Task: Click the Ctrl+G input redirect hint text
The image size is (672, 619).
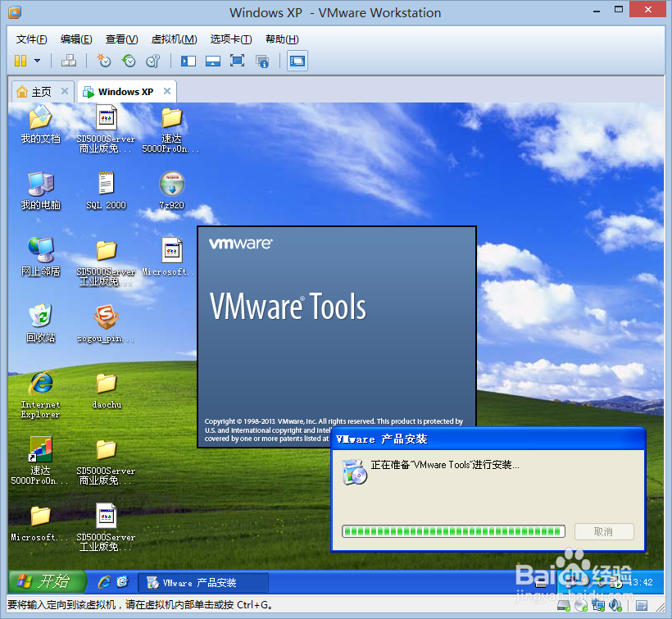Action: pos(139,605)
